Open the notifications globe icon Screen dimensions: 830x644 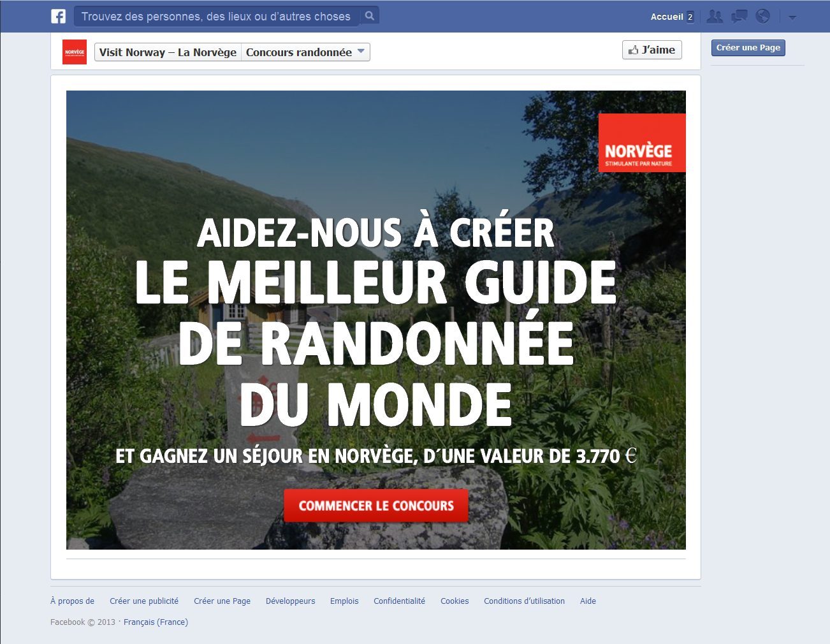[762, 17]
